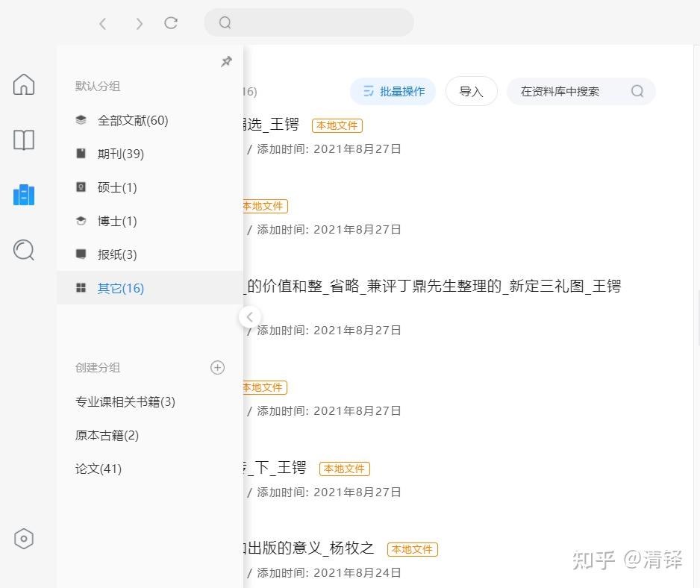The width and height of the screenshot is (700, 588).
Task: Focus the 在资料库中搜索 search field
Action: (x=567, y=91)
